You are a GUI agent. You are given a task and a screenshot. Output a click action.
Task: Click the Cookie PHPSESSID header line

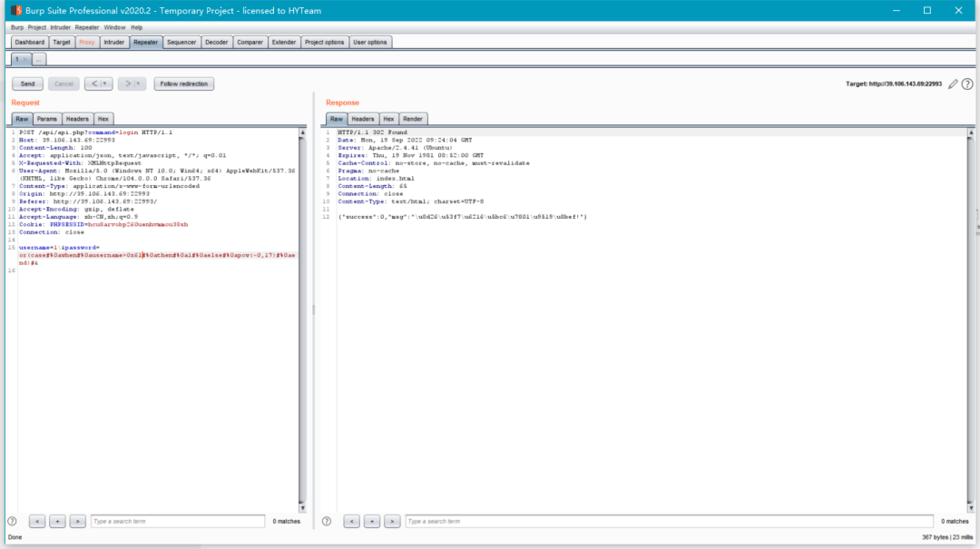pyautogui.click(x=103, y=224)
